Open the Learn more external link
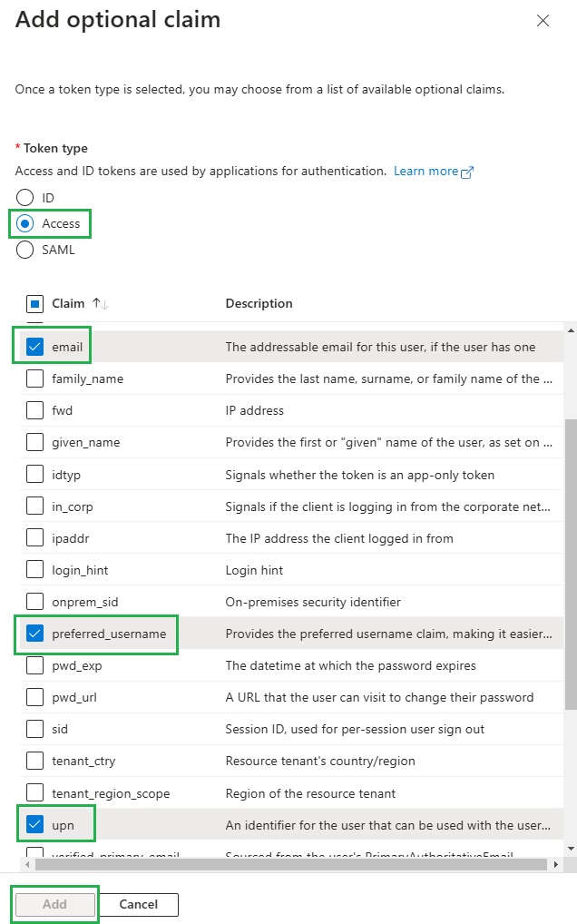The height and width of the screenshot is (924, 577). click(434, 171)
